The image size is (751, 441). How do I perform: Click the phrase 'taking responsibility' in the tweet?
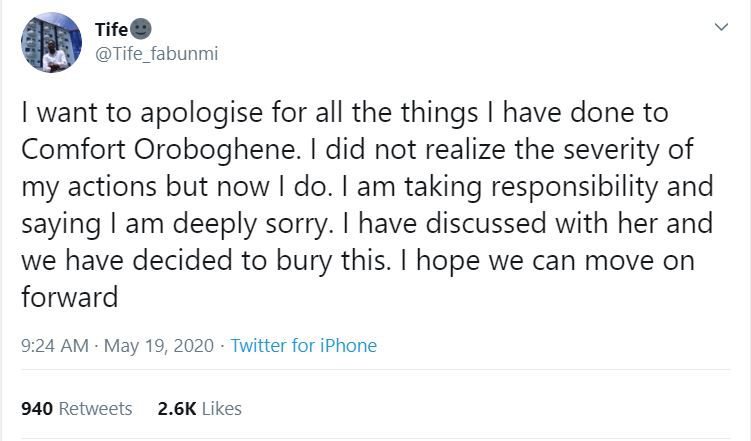coord(531,187)
